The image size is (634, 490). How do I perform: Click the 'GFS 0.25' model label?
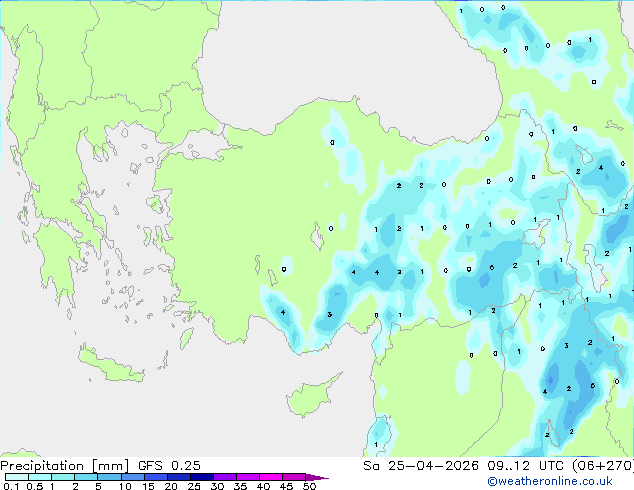coord(169,466)
